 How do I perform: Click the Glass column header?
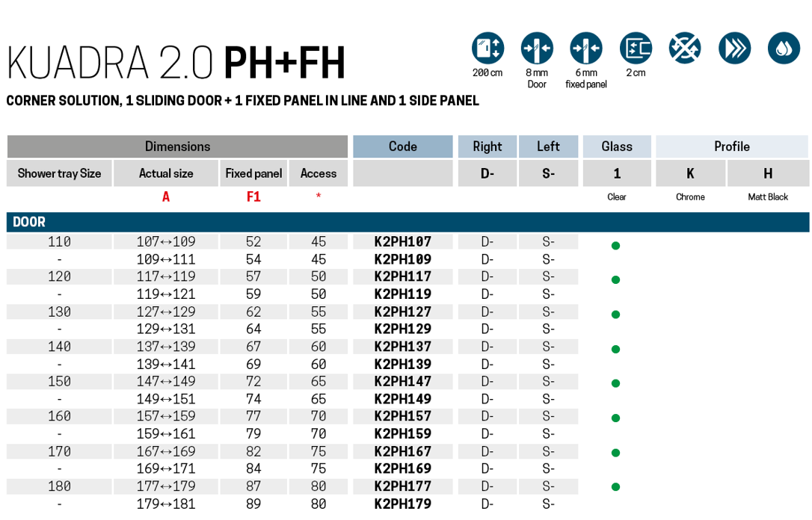click(x=617, y=146)
